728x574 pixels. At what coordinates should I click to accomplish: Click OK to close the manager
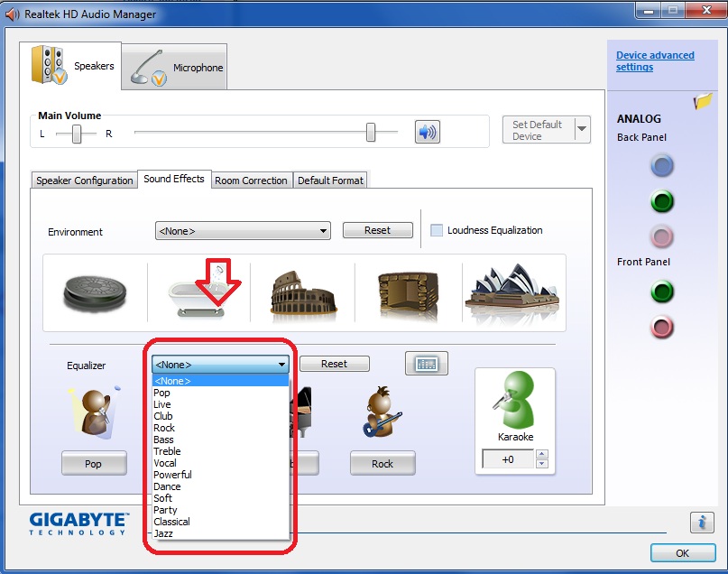(683, 553)
